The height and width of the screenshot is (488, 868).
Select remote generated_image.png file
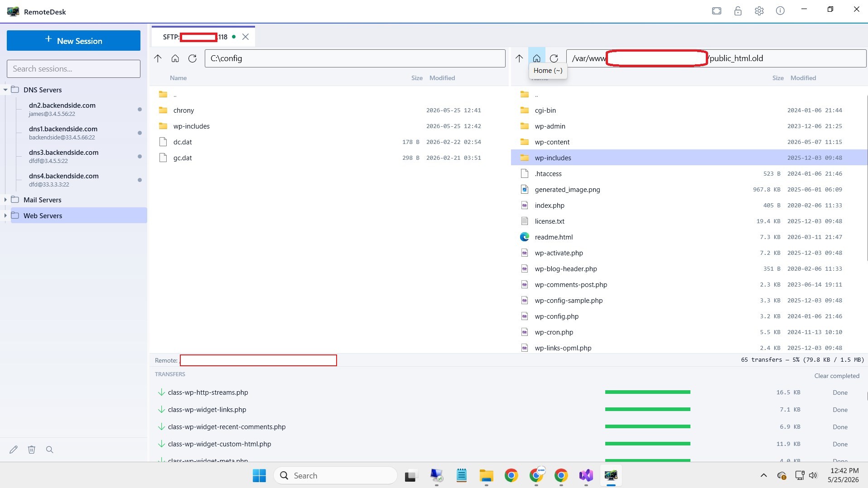tap(689, 189)
